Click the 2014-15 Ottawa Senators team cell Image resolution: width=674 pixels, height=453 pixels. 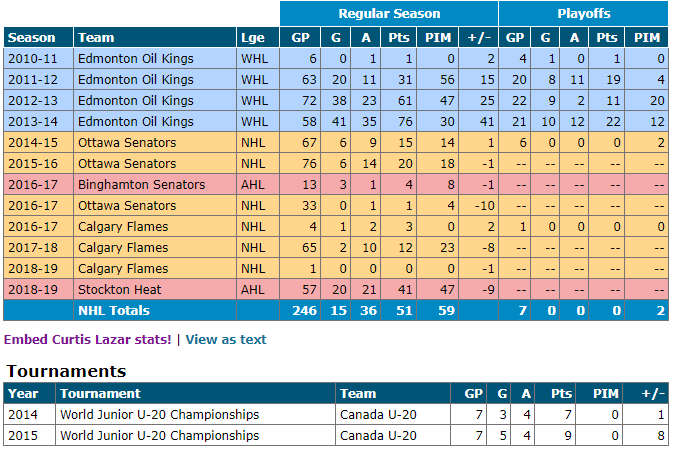[155, 143]
